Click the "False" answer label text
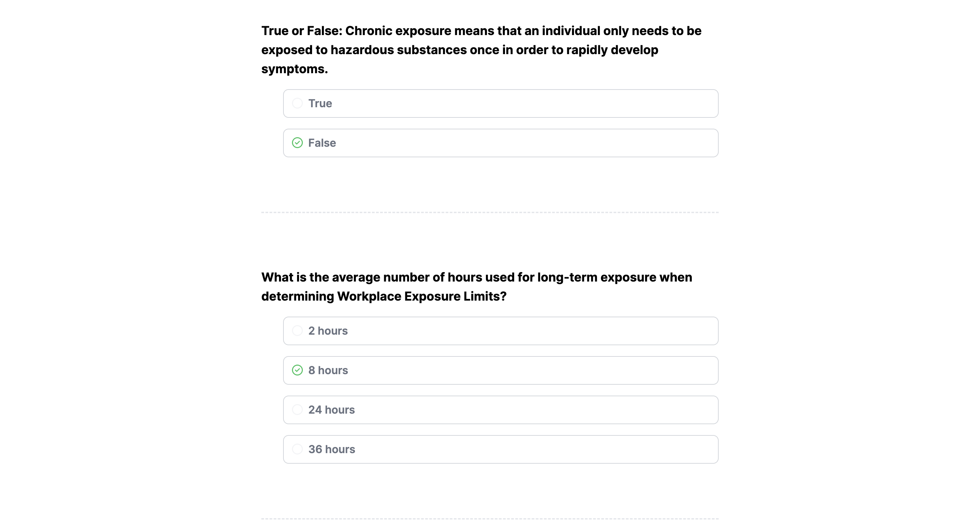This screenshot has width=980, height=527. point(322,143)
